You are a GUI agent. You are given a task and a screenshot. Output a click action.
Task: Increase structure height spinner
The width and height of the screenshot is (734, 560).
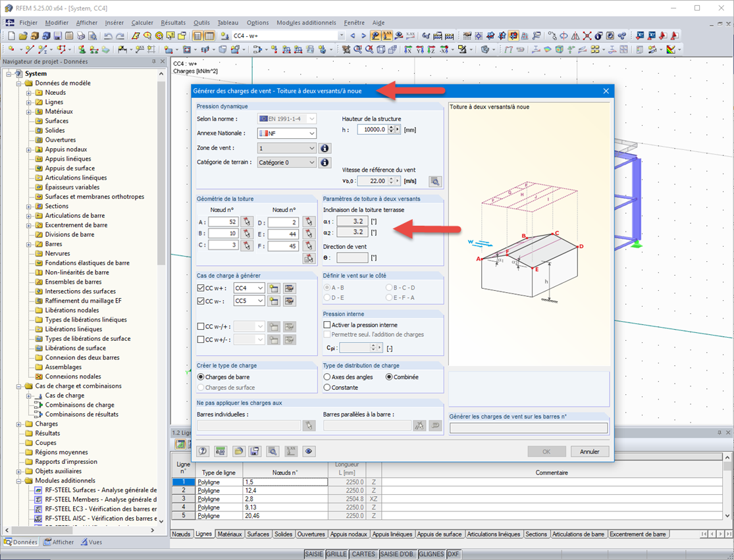coord(391,127)
